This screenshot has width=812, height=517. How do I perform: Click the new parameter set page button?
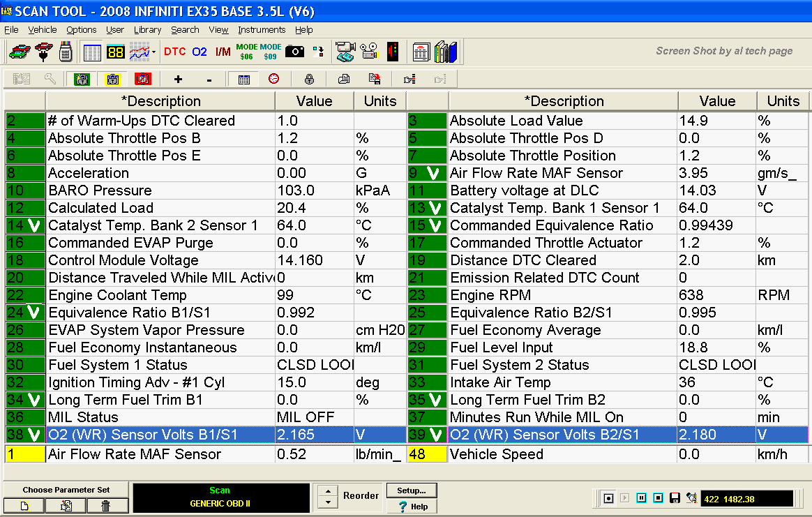24,506
